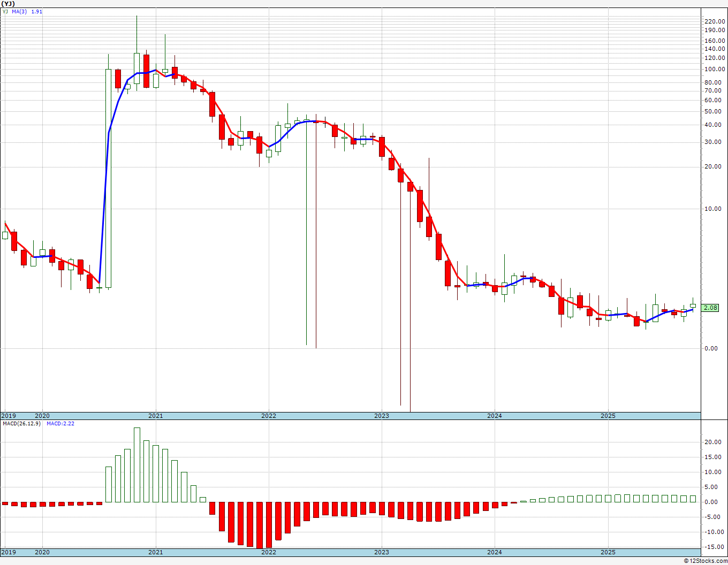Select 2019 on the MACD panel time axis

(8, 552)
